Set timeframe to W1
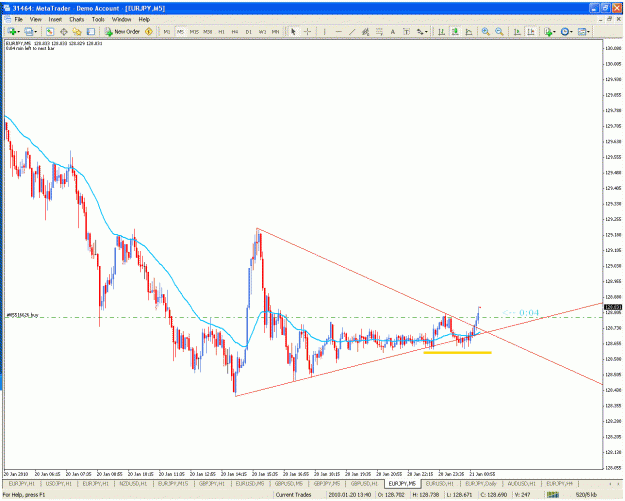625x501 pixels. (x=262, y=31)
